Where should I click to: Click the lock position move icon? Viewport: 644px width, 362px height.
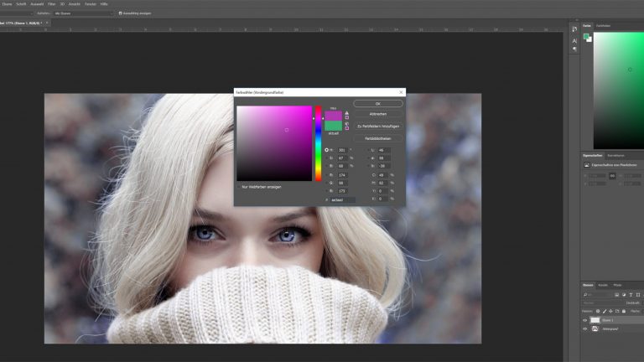[610, 311]
